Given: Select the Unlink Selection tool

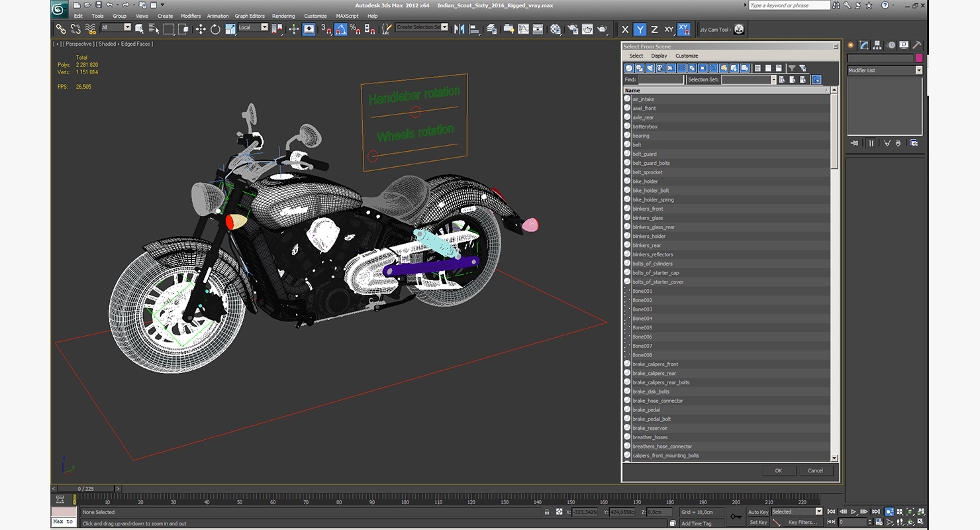Looking at the screenshot, I should [75, 29].
